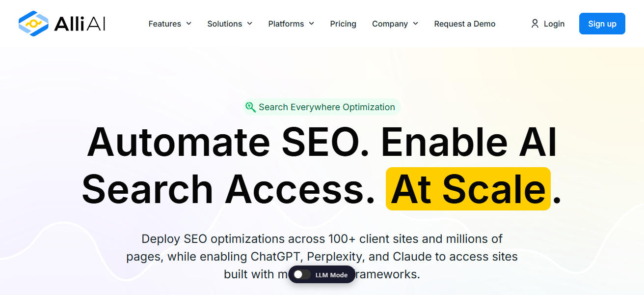This screenshot has height=295, width=644.
Task: Expand the Features dropdown chevron
Action: pyautogui.click(x=188, y=24)
